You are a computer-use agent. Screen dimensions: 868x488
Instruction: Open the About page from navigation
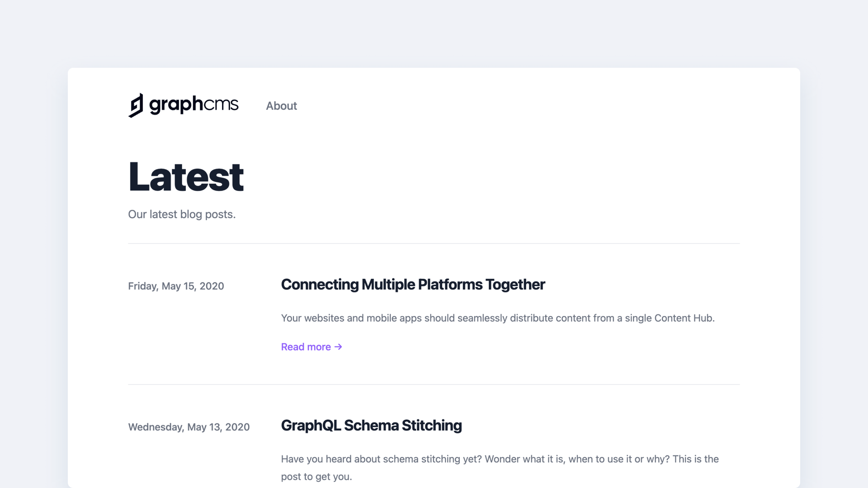coord(281,106)
